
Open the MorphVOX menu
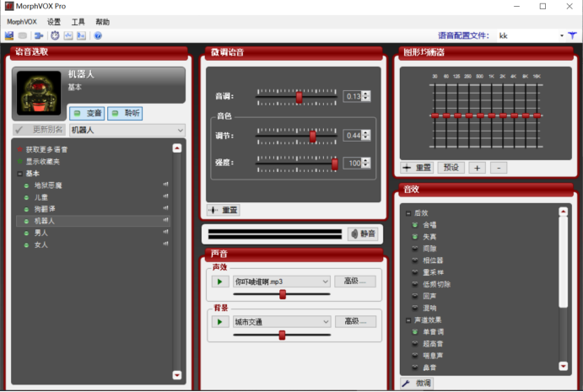click(22, 22)
